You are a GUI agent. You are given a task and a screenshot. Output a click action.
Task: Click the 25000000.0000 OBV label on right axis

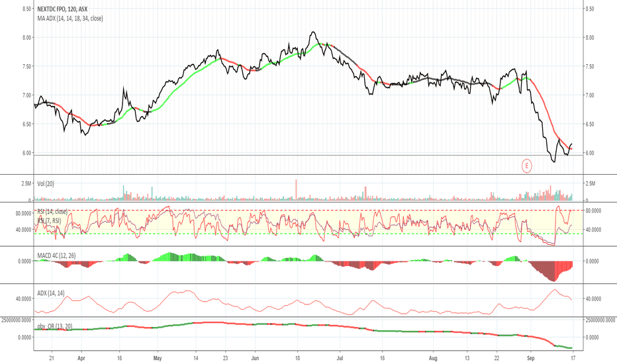tap(600, 320)
